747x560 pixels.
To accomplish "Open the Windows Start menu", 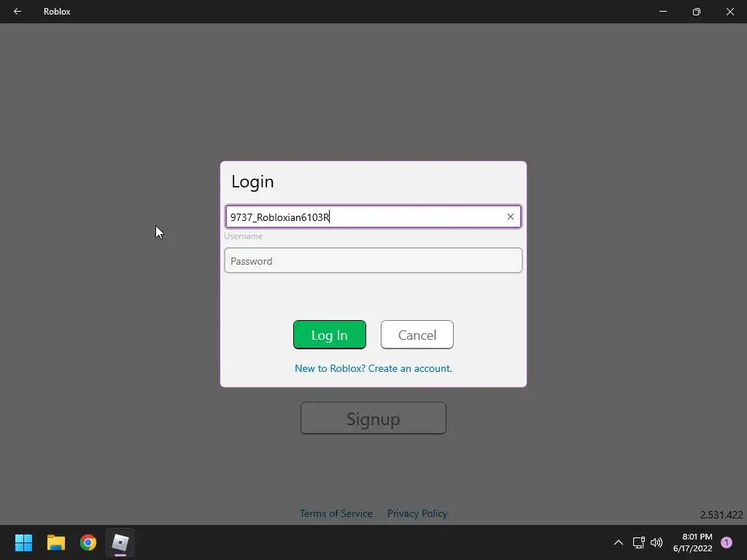I will pos(23,542).
